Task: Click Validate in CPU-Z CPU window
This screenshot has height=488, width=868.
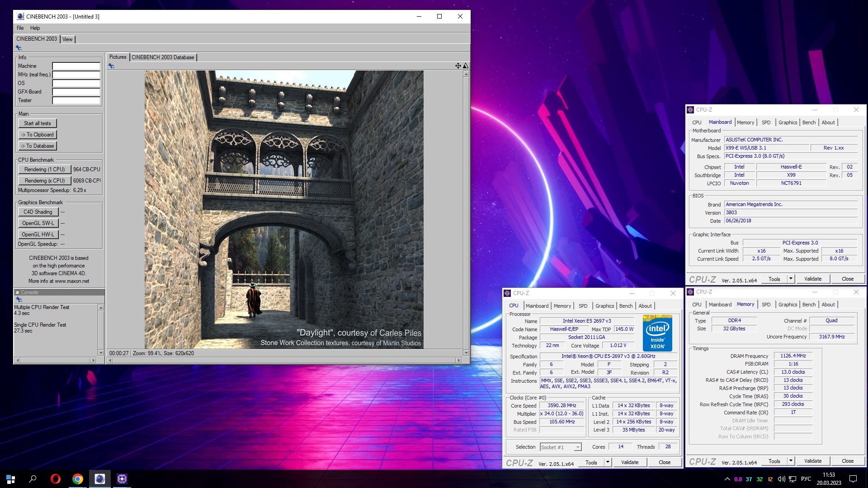Action: click(x=630, y=462)
